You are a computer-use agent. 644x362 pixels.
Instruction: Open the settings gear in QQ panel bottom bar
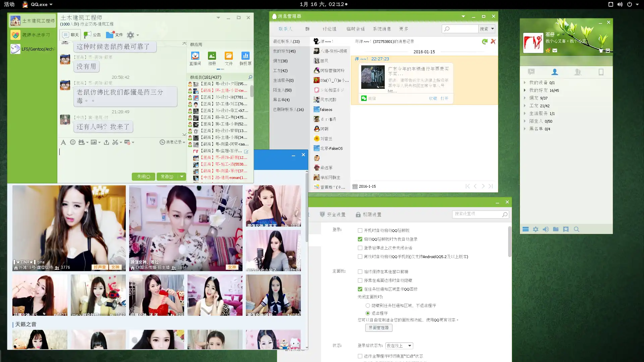coord(536,229)
